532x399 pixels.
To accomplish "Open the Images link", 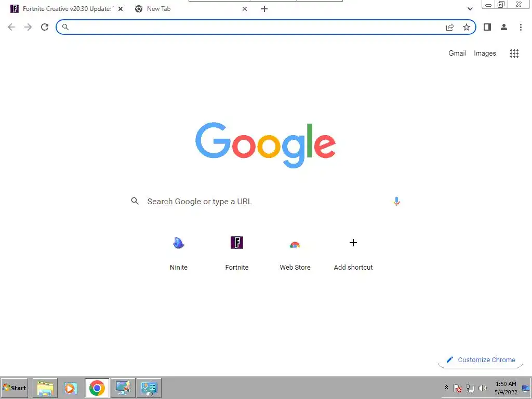I will coord(485,54).
